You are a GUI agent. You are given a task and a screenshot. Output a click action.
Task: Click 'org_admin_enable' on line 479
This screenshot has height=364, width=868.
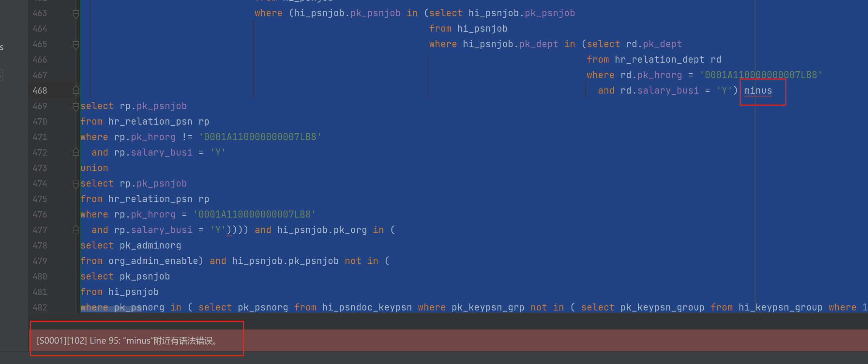coord(153,261)
